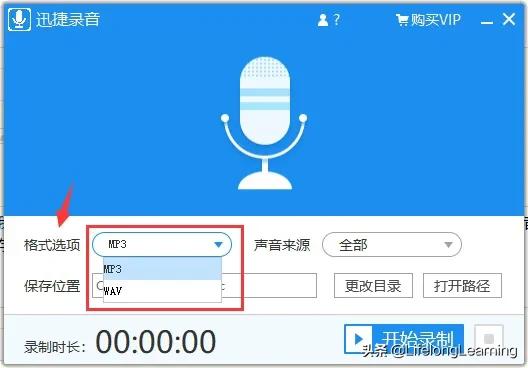Click the 声音来源 label

pos(282,245)
